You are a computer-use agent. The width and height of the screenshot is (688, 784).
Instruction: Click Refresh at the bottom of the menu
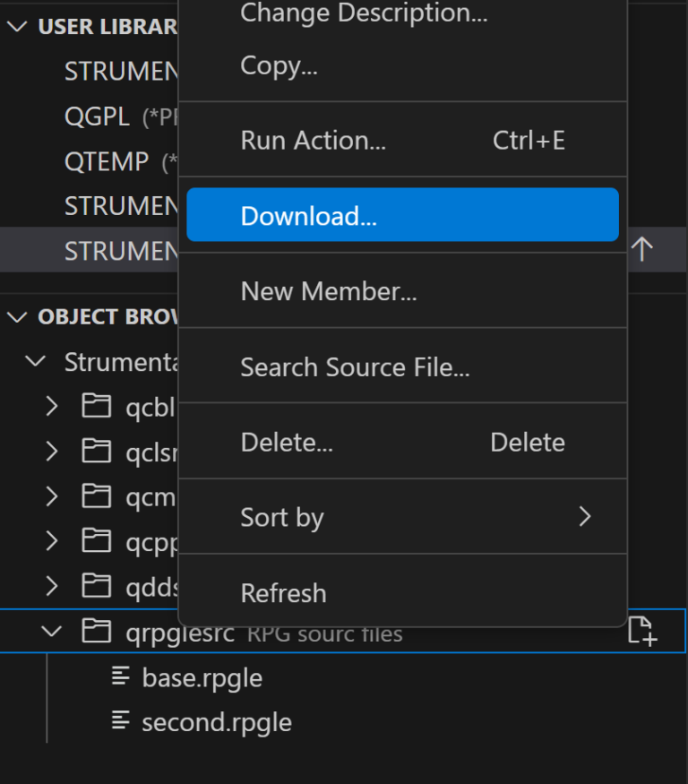click(x=283, y=592)
